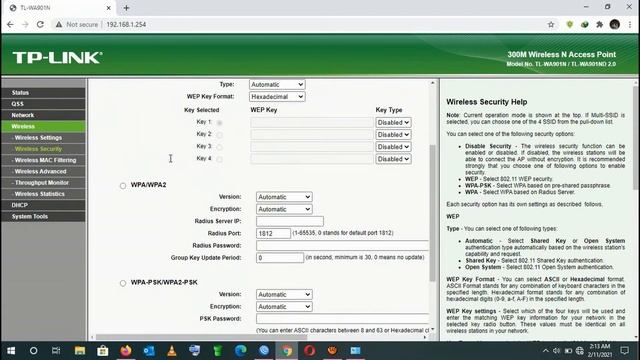Go to Wireless Settings submenu
Screen dimensions: 640x360
coord(43,138)
